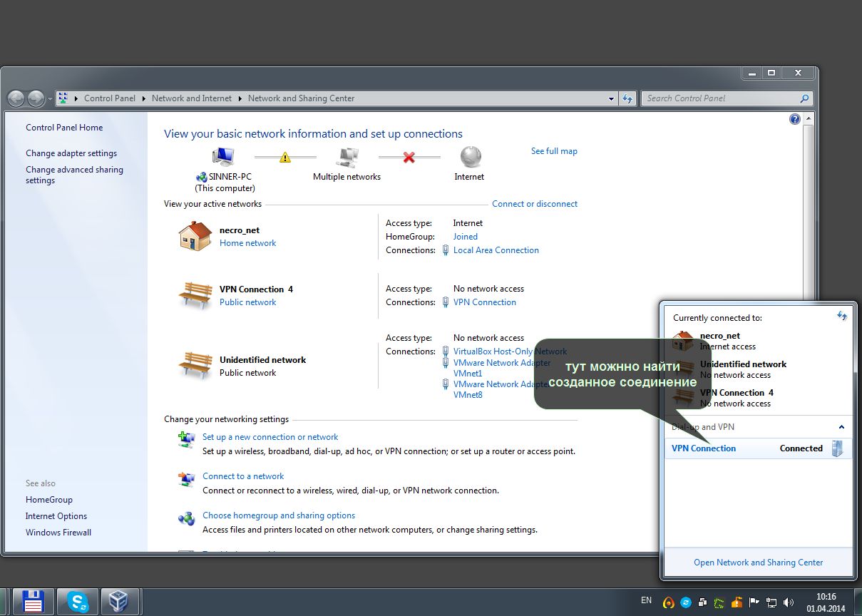Screen dimensions: 862x616
Task: Click Open Network and Sharing Center link
Action: [759, 563]
